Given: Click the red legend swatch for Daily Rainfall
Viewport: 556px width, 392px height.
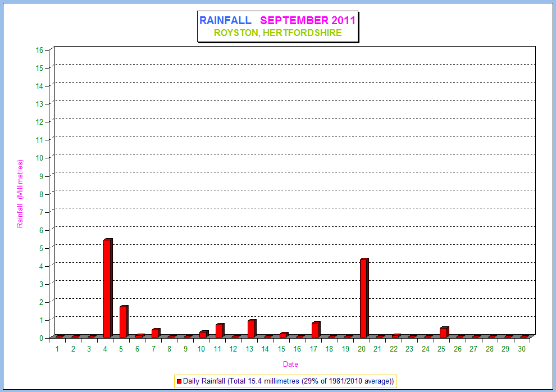Looking at the screenshot, I should pos(179,381).
